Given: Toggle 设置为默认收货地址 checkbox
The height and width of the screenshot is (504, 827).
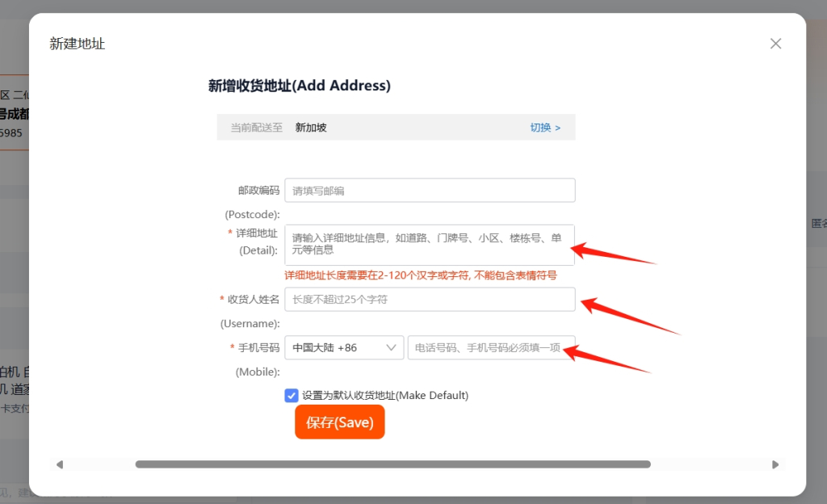Looking at the screenshot, I should click(x=291, y=396).
